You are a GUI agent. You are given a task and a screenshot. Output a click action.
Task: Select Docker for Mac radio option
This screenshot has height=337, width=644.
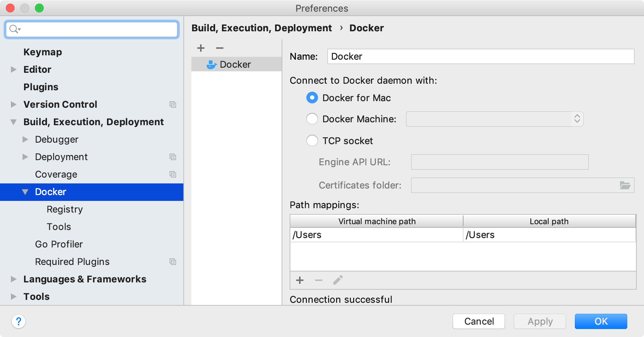312,98
